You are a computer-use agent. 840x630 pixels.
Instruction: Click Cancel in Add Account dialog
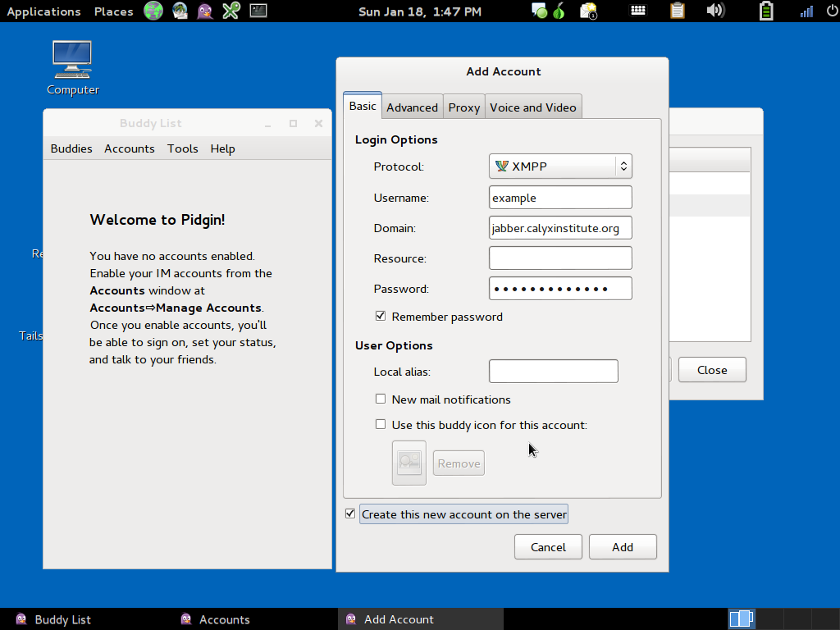click(x=548, y=547)
